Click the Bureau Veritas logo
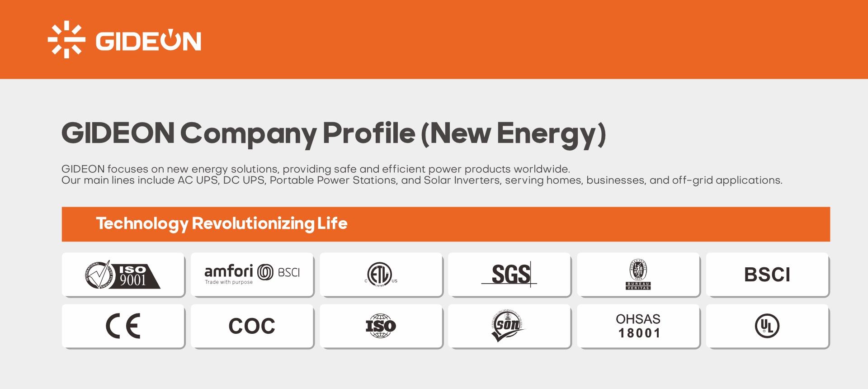 (x=638, y=275)
